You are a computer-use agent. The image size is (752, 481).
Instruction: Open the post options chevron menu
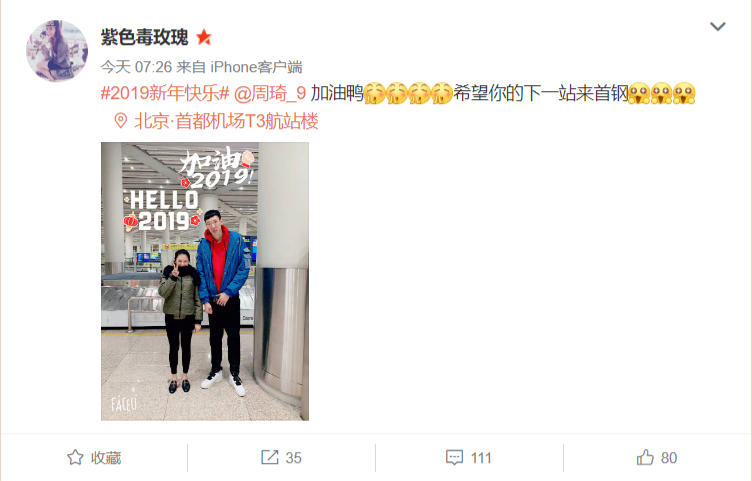[x=717, y=26]
